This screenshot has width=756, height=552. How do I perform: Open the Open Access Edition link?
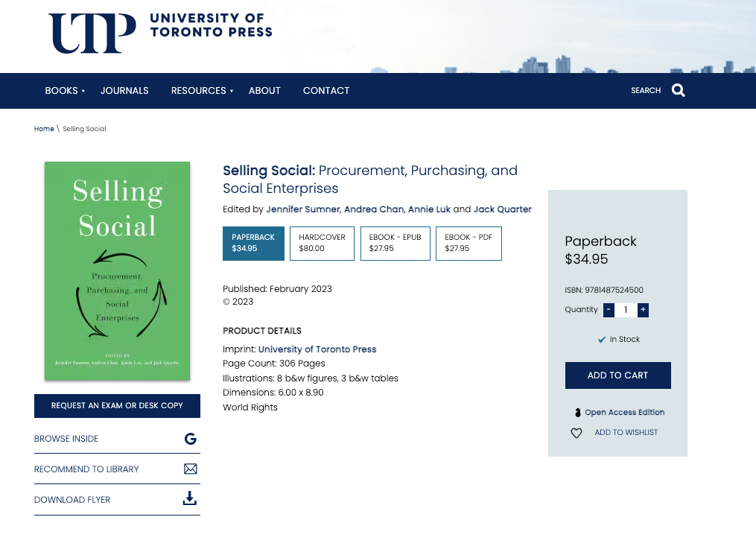(x=624, y=412)
